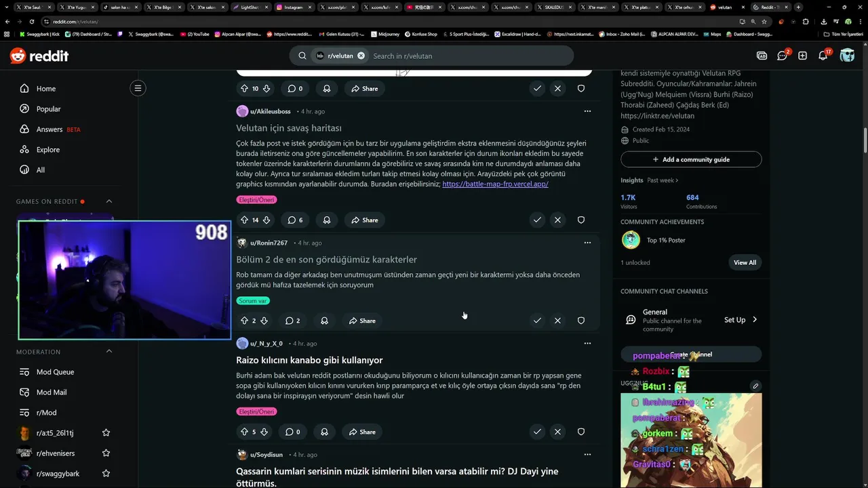Open the Eleştiri/Öneri flair on Akileusboss post
This screenshot has width=868, height=488.
[257, 200]
